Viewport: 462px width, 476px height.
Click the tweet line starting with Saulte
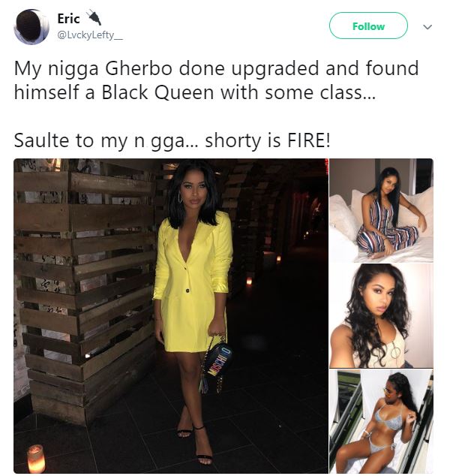pos(172,141)
